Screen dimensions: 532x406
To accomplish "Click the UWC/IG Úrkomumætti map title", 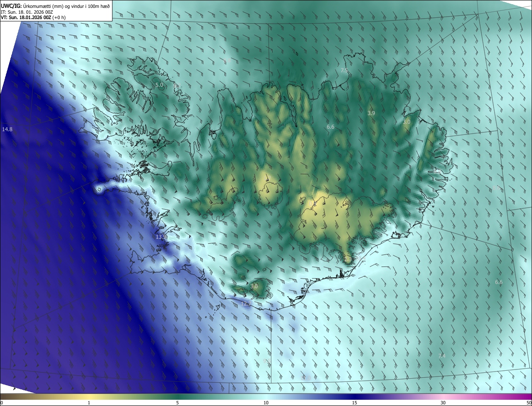I will pyautogui.click(x=56, y=5).
